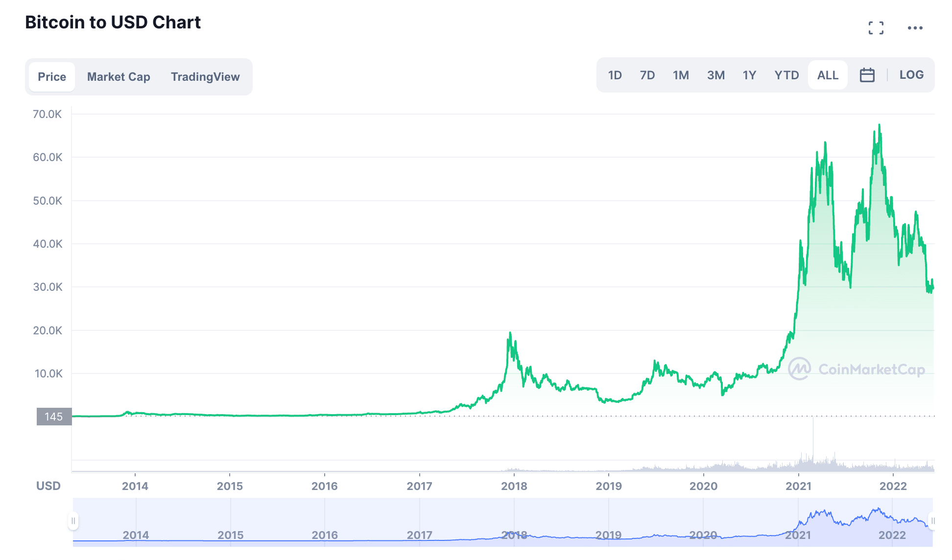Click 2020 in the range navigator
The width and height of the screenshot is (952, 560).
pyautogui.click(x=703, y=535)
